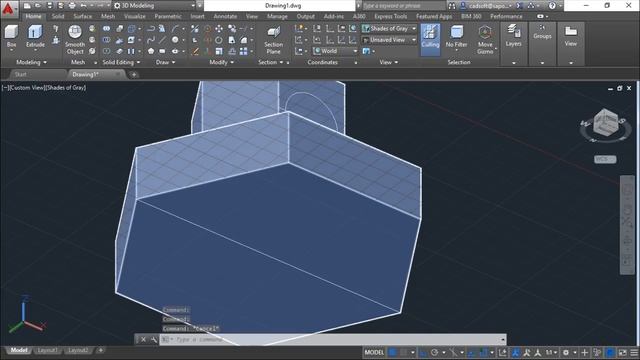640x360 pixels.
Task: Click the search binoculars icon in title bar
Action: pos(452,6)
